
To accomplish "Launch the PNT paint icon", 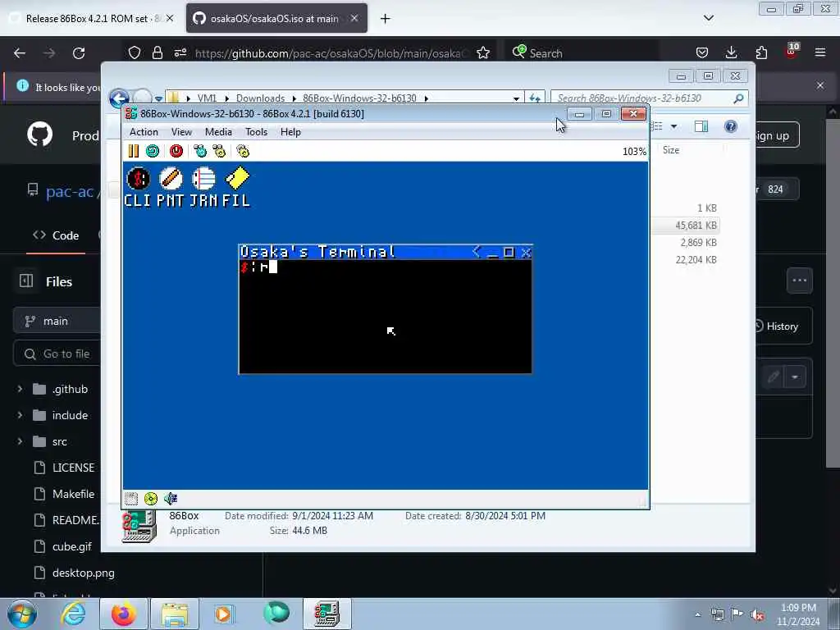I will tap(171, 187).
